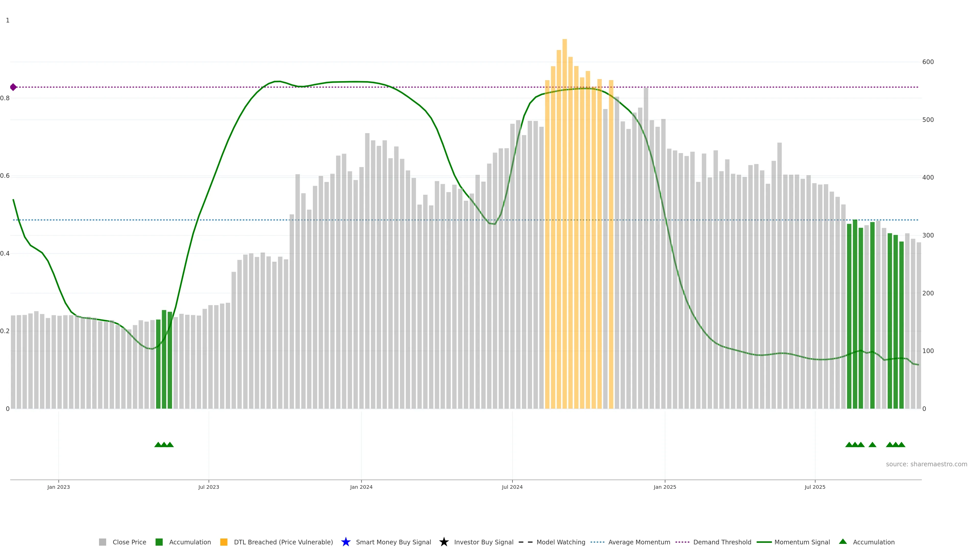Click the purple diamond threshold marker
Screen dimensions: 980x551
point(13,87)
